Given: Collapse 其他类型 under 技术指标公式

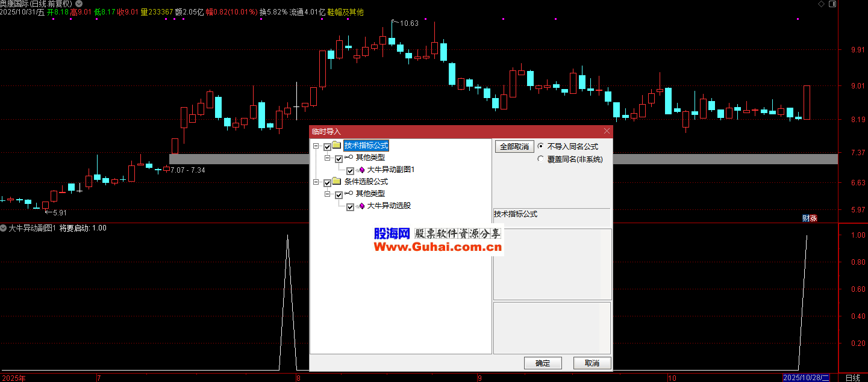Looking at the screenshot, I should [x=327, y=158].
